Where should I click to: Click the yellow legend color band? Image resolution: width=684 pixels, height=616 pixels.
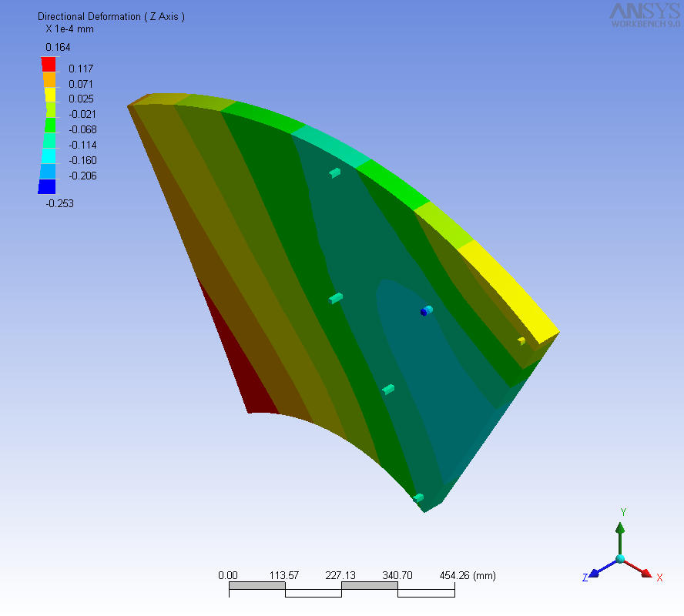point(50,95)
